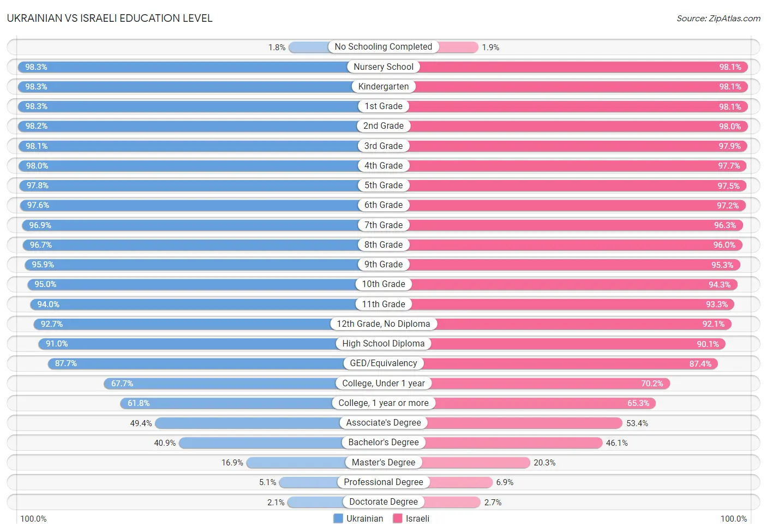The image size is (767, 532).
Task: Select the Professional Degree blue bar
Action: point(308,482)
